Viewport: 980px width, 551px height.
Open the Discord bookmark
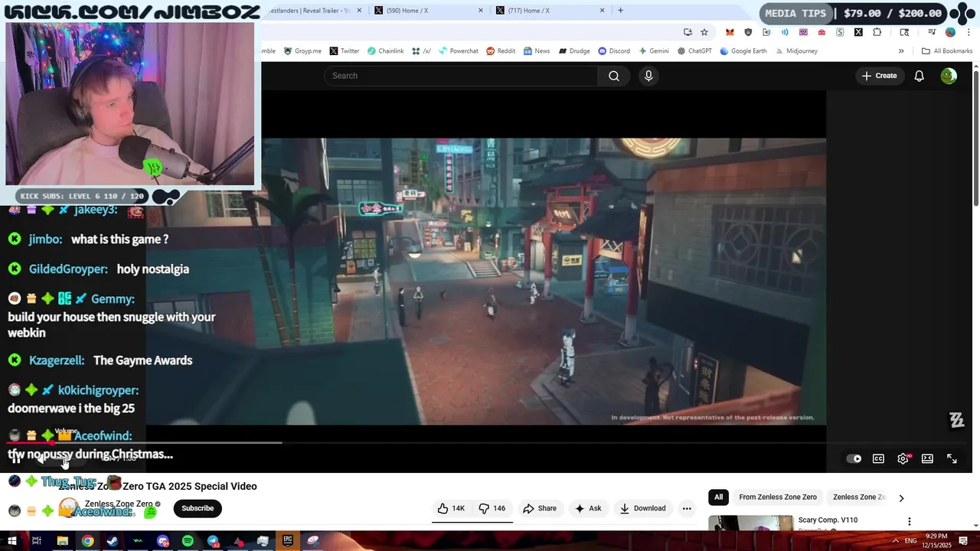point(614,51)
